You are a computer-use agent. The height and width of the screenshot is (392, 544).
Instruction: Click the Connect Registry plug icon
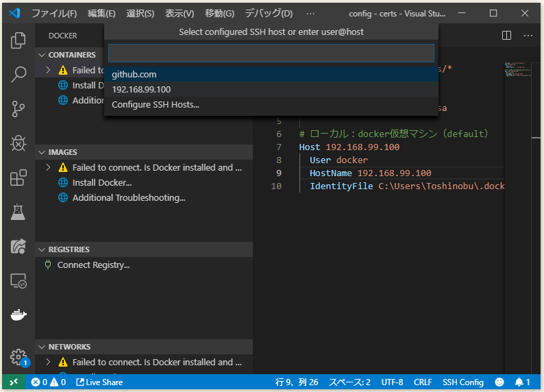coord(48,265)
